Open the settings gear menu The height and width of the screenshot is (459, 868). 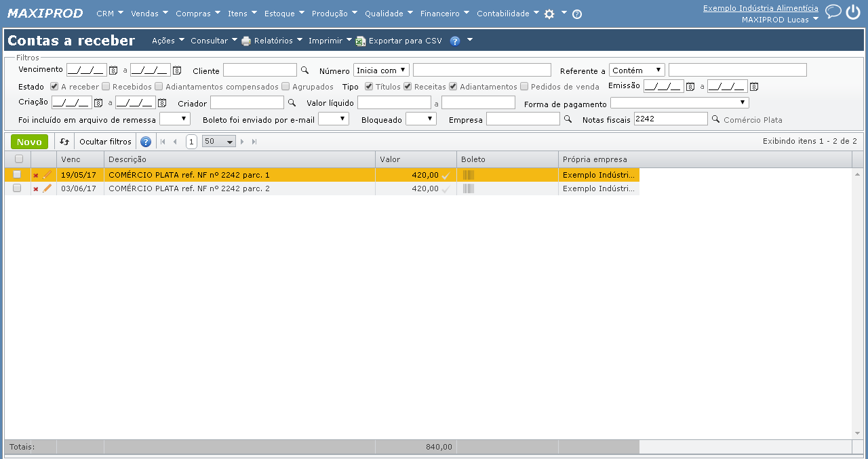click(x=549, y=14)
